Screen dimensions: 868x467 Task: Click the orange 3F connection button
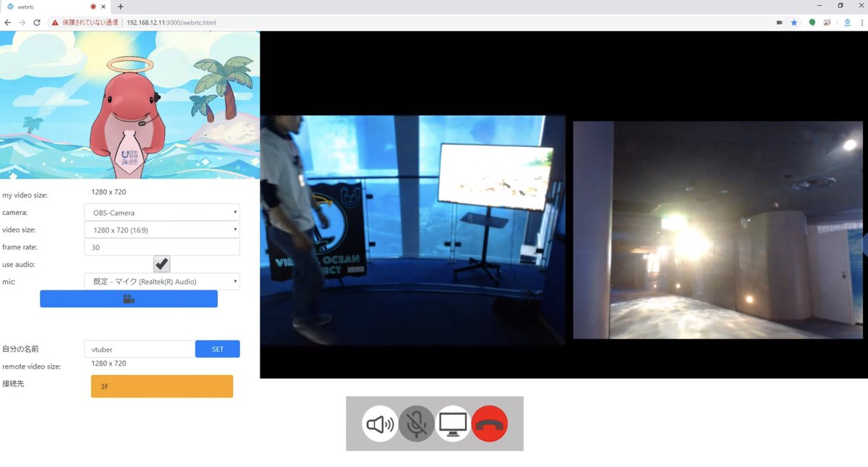pyautogui.click(x=162, y=387)
